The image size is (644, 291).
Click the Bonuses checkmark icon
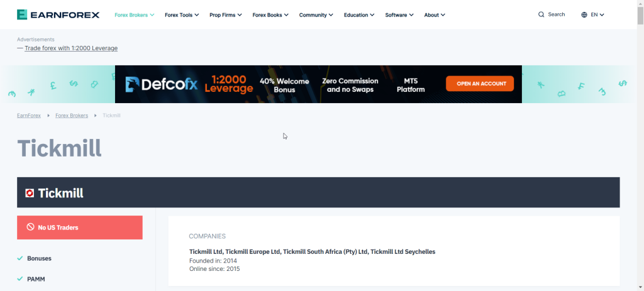[x=19, y=258]
